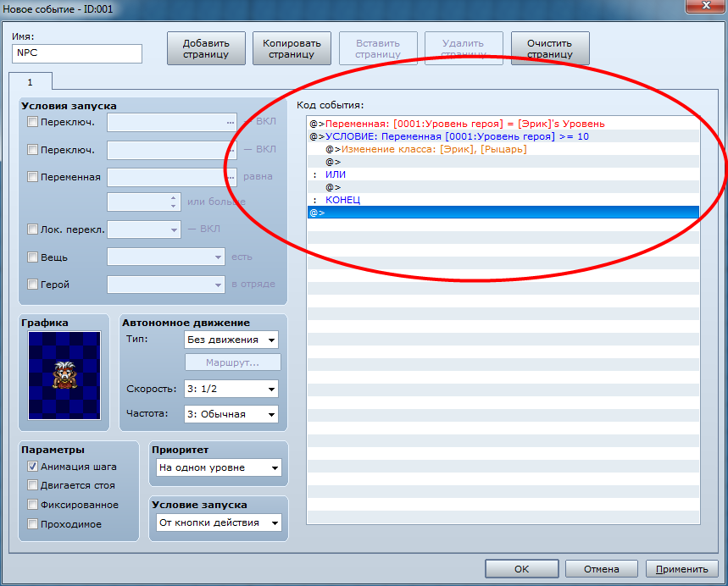Select the УСЛОВИЕ: Переменная >= 10 line
Screen dimensions: 728x586
(503, 136)
